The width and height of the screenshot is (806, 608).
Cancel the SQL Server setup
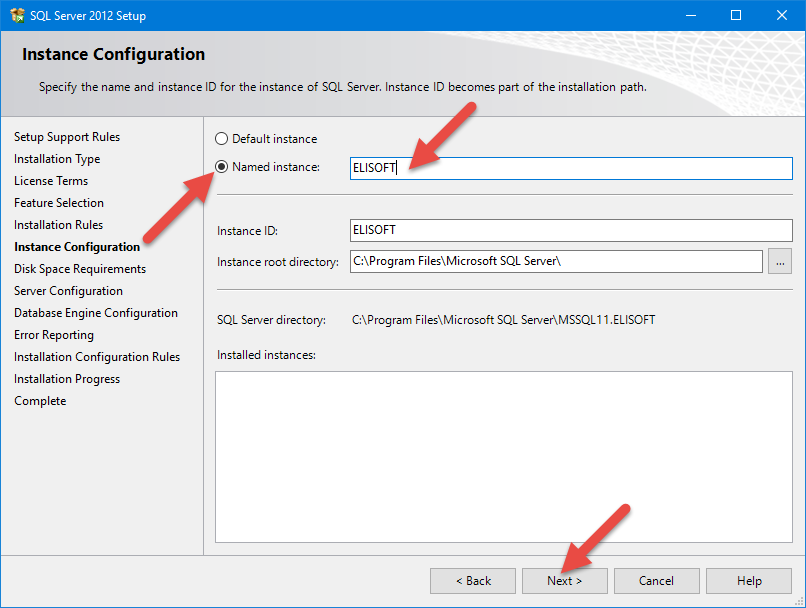tap(656, 581)
